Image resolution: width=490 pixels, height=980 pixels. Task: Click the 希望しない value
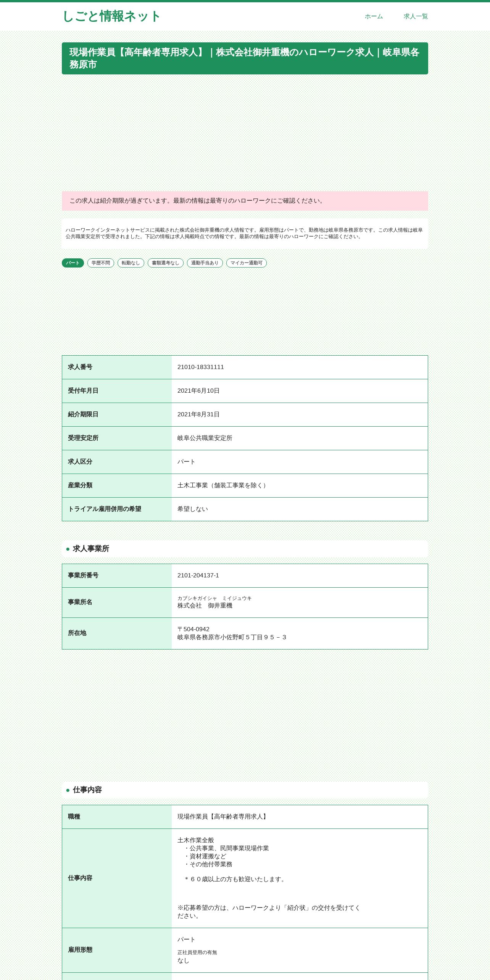(193, 509)
